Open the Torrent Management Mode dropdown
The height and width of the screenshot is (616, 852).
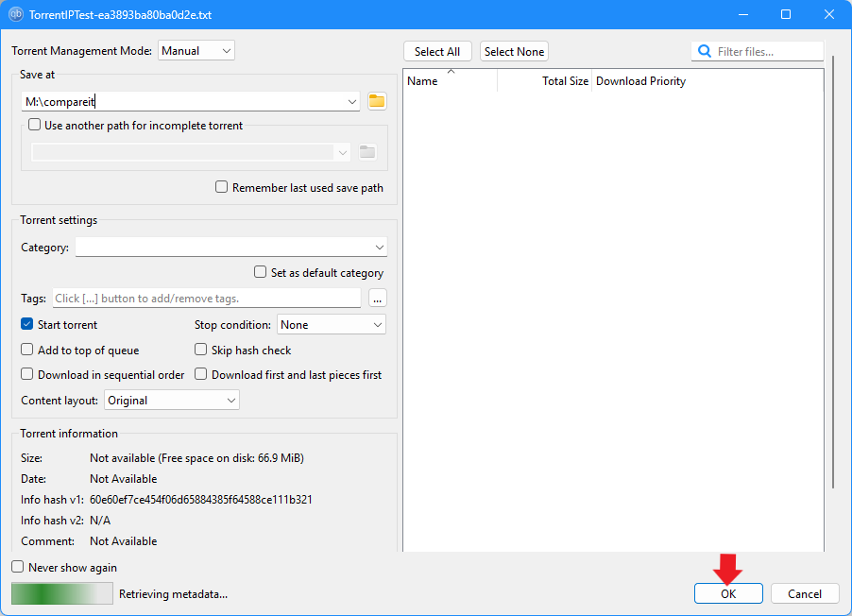[x=196, y=50]
